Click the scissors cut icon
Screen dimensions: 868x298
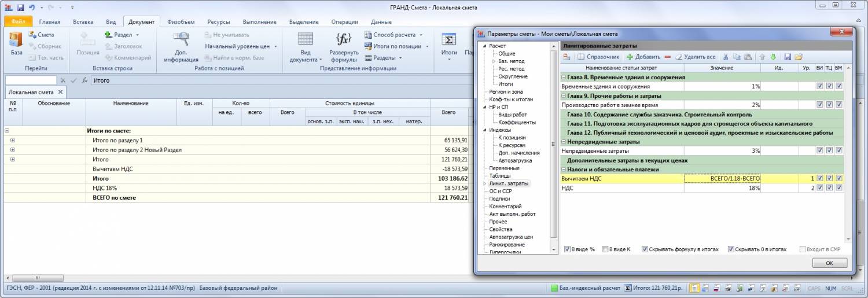tap(726, 57)
